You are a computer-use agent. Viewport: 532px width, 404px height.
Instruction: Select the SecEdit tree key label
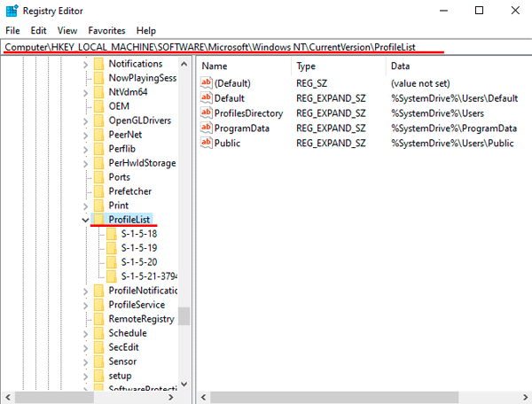tap(123, 347)
